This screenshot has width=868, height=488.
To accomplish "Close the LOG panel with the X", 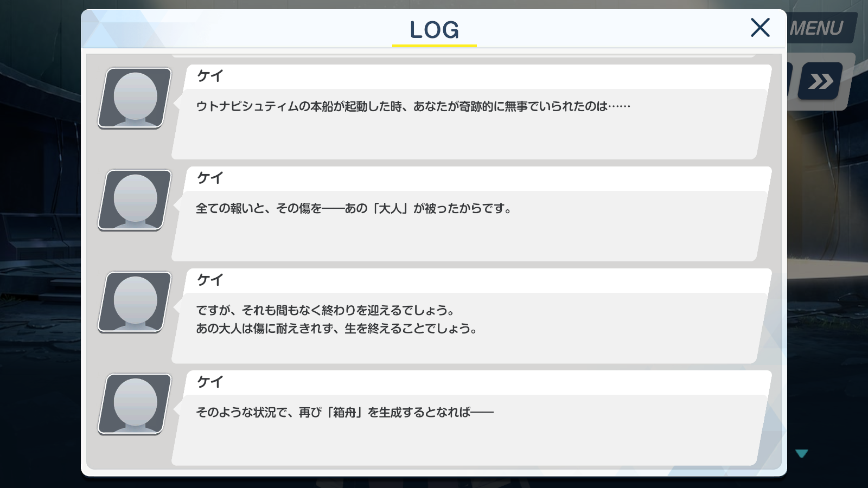I will 760,27.
